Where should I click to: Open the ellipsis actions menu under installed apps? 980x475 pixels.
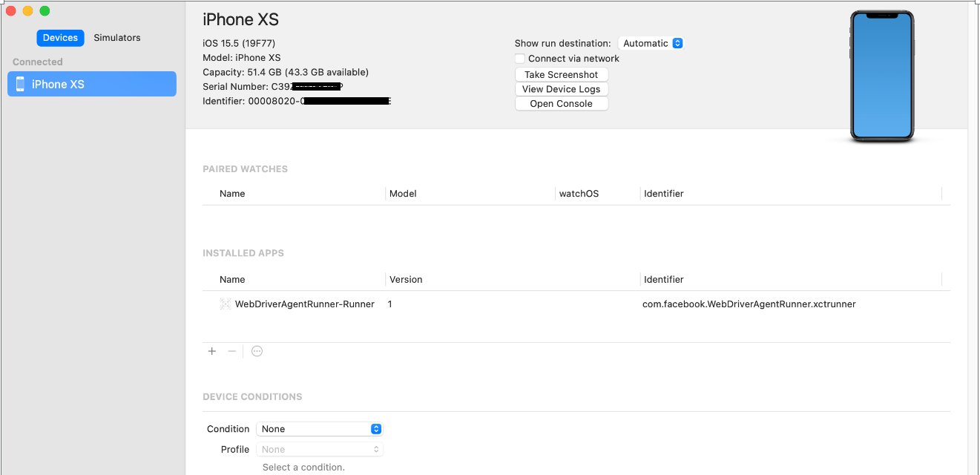[257, 351]
